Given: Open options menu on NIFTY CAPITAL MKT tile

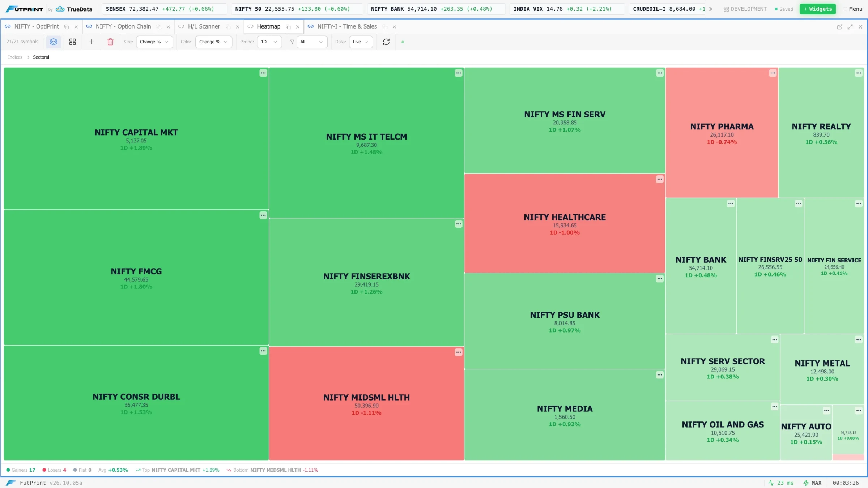Looking at the screenshot, I should point(263,73).
